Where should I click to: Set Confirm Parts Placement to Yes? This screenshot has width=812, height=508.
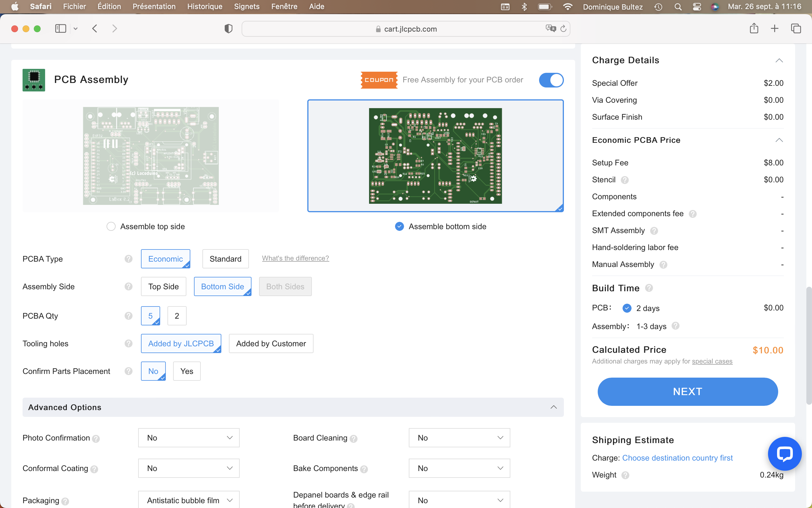tap(187, 371)
